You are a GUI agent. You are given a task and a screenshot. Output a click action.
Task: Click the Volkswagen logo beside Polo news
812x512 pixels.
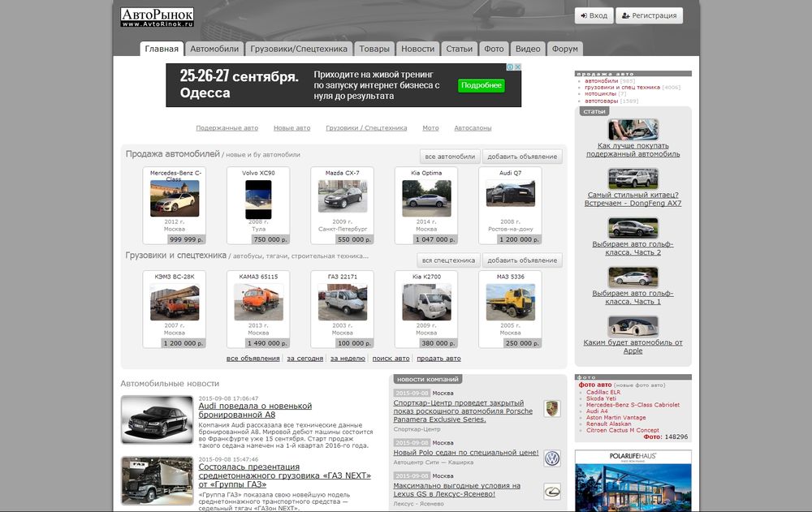click(552, 458)
